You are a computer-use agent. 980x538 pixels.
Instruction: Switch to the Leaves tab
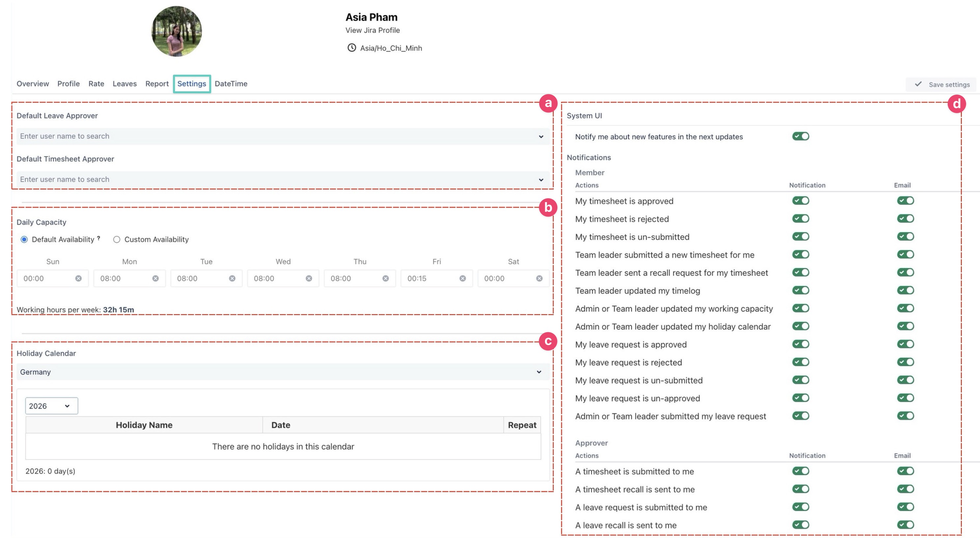pos(124,84)
